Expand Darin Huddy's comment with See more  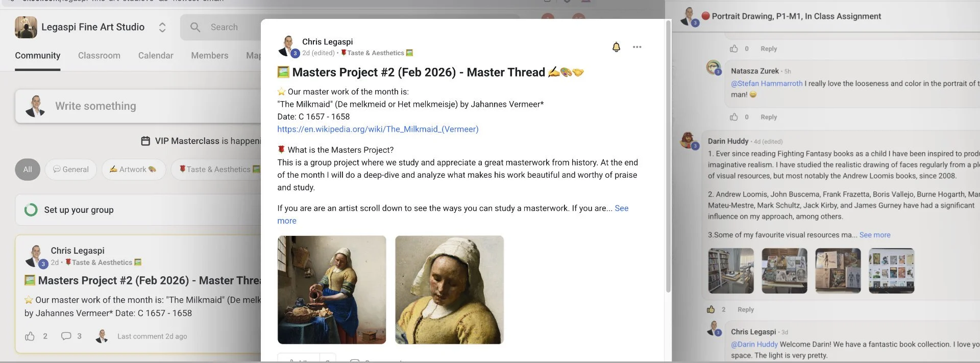875,235
